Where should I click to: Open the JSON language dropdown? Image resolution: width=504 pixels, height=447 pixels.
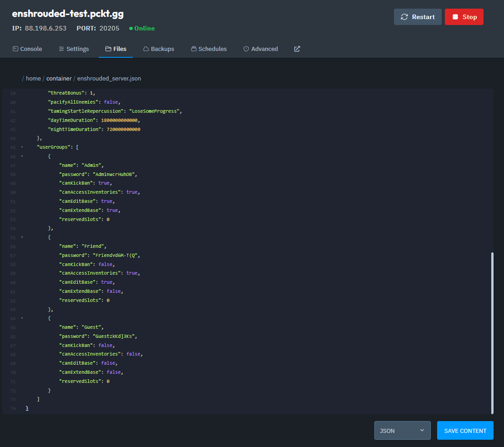pos(402,431)
